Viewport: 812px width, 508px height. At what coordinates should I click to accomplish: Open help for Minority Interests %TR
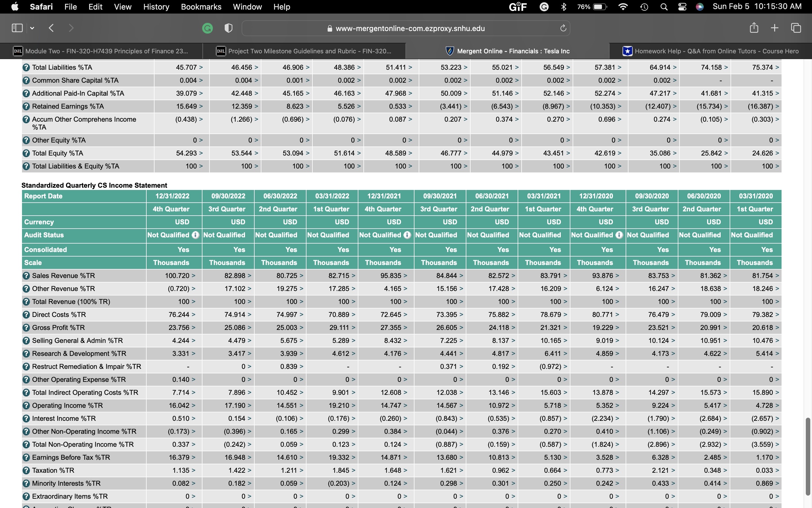pyautogui.click(x=26, y=484)
